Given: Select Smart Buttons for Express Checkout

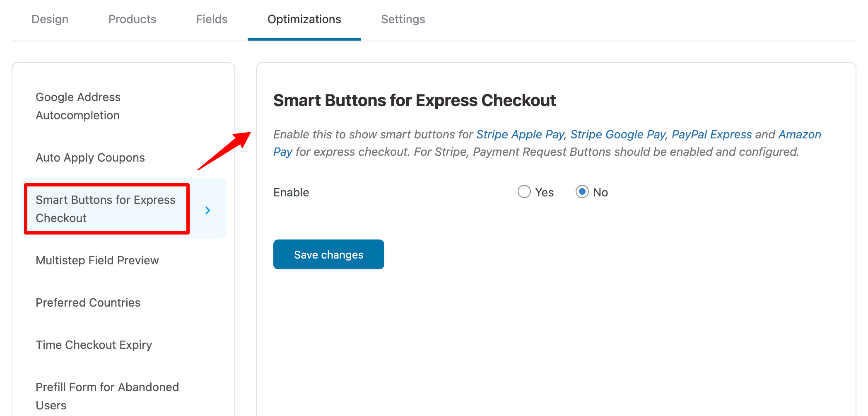Looking at the screenshot, I should 106,208.
